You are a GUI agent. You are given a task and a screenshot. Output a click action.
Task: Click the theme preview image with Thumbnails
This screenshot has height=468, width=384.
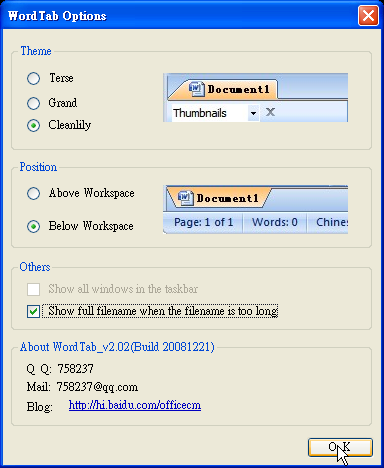tap(255, 97)
